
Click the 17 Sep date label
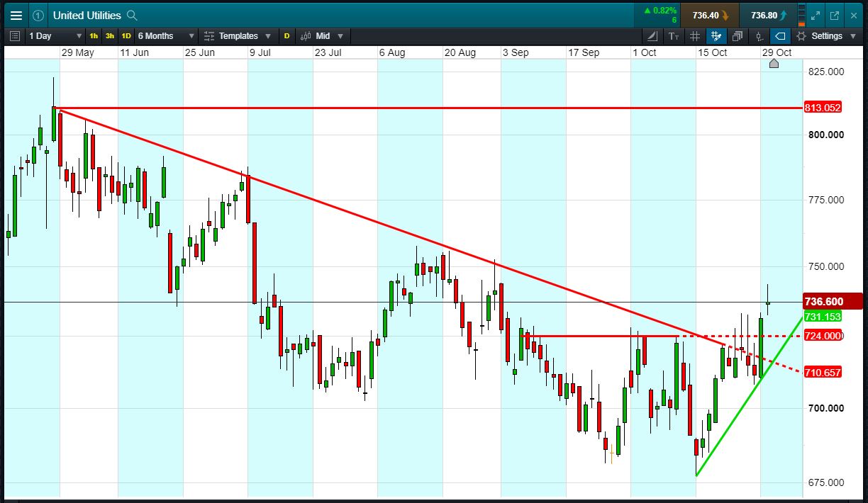(583, 52)
